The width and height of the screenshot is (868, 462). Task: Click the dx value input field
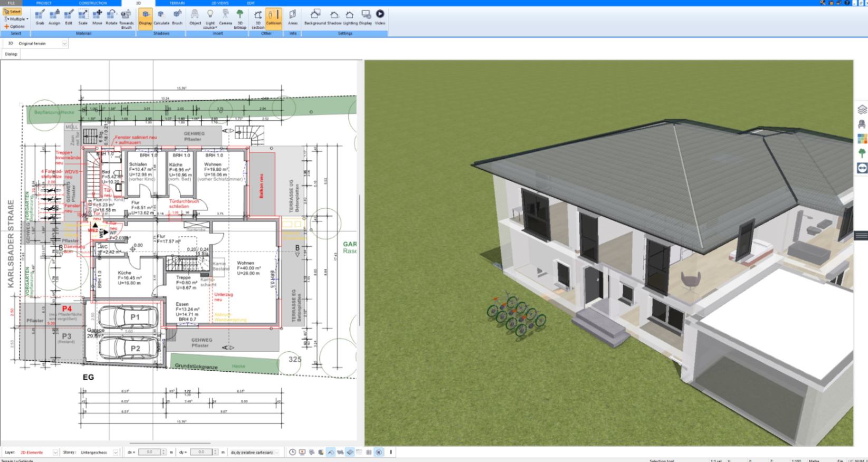pyautogui.click(x=150, y=453)
